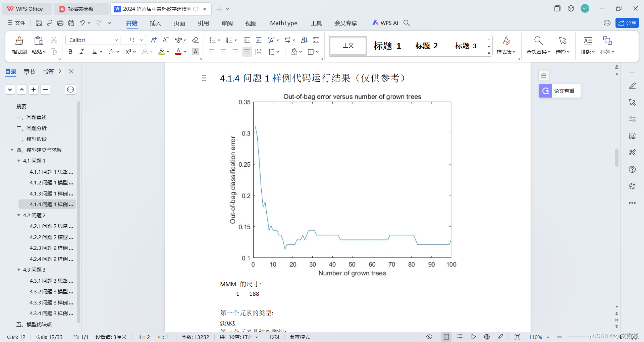Switch to 章节 tab in navigation pane
The width and height of the screenshot is (644, 342).
coord(29,72)
